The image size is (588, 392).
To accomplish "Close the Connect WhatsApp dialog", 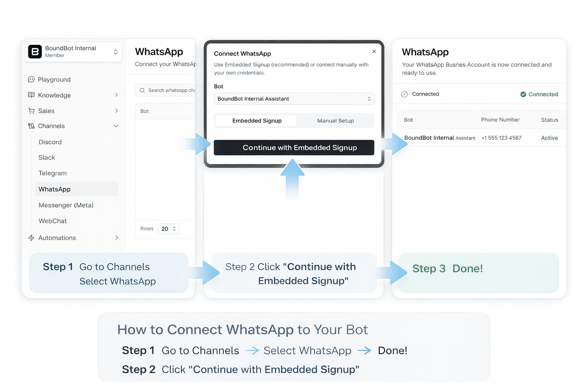I will [374, 51].
